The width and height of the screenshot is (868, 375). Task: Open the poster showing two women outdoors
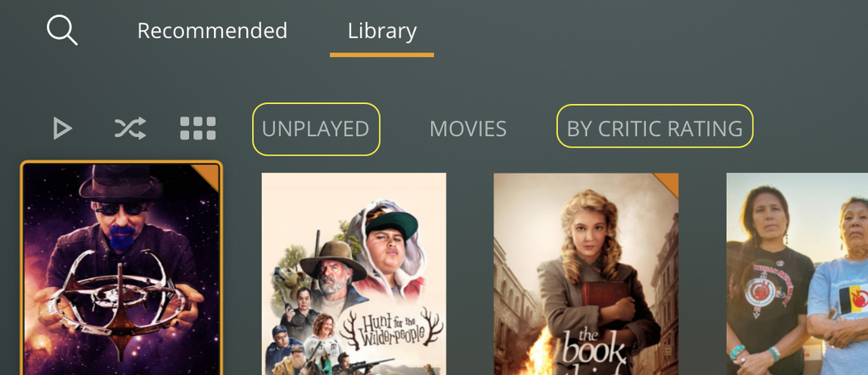click(797, 273)
